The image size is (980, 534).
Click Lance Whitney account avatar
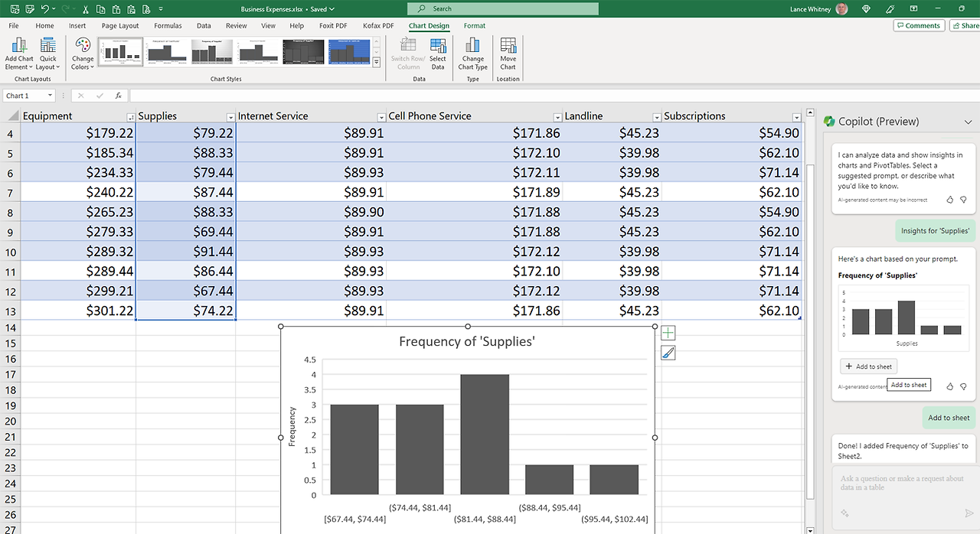[842, 8]
